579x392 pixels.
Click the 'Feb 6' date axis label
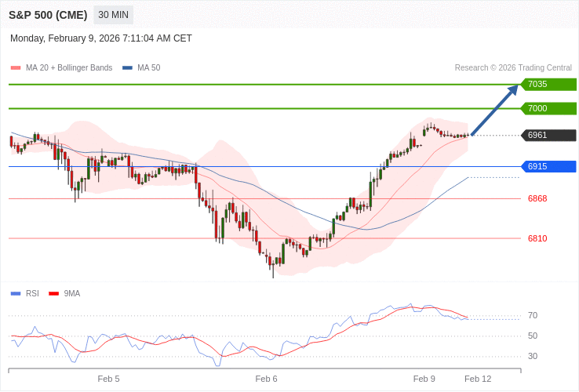(266, 379)
